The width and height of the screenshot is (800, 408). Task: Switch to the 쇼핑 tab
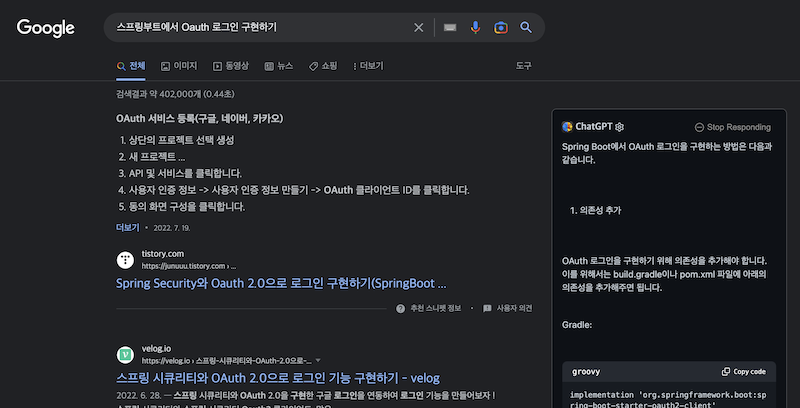coord(323,66)
